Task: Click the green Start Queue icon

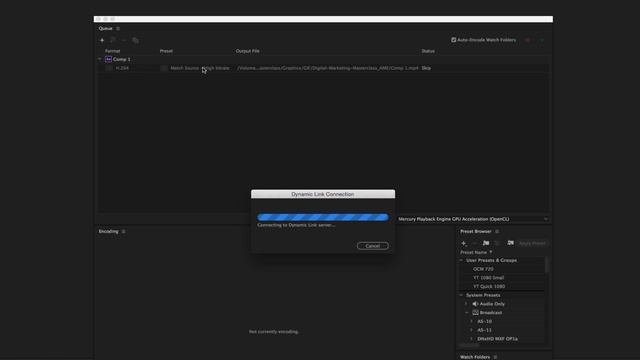Action: [x=542, y=40]
